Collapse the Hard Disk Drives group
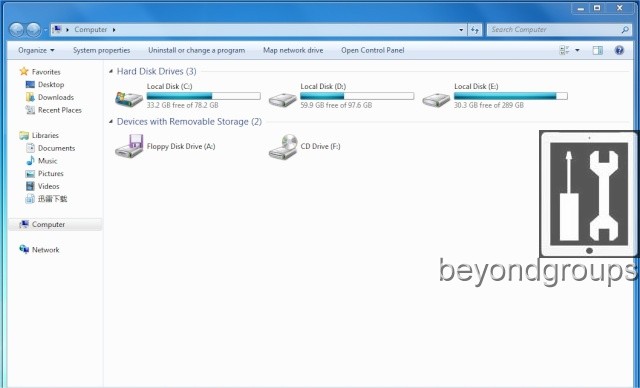Screen dimensions: 640x388 pyautogui.click(x=111, y=71)
